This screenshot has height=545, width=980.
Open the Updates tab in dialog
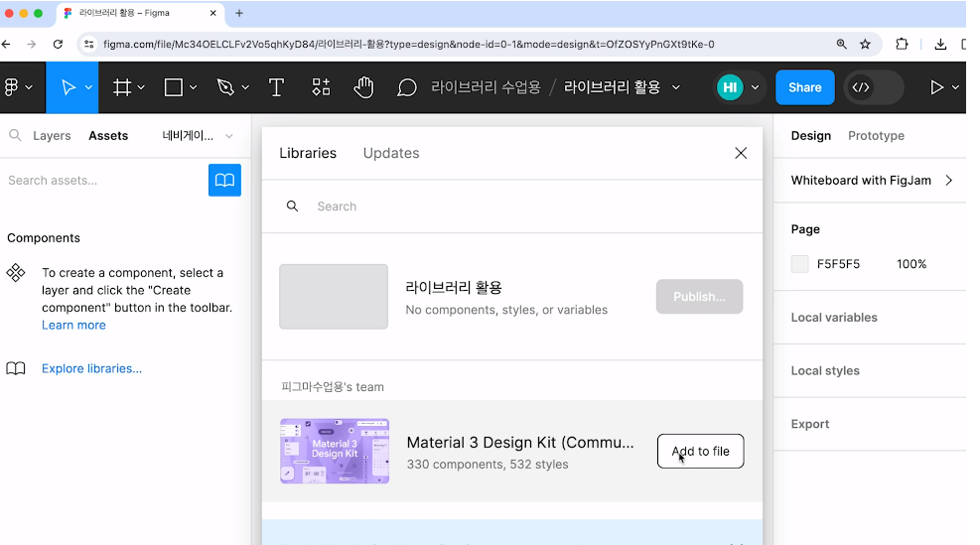click(x=391, y=153)
